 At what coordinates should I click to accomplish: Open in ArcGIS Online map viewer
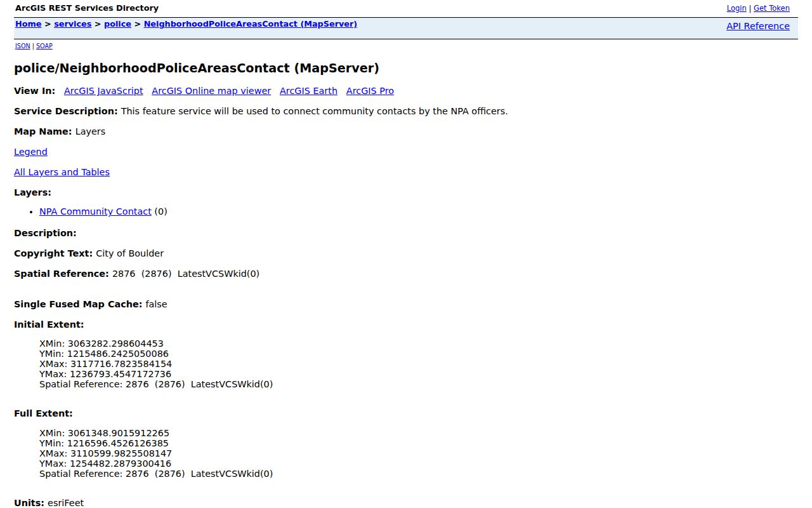click(211, 91)
